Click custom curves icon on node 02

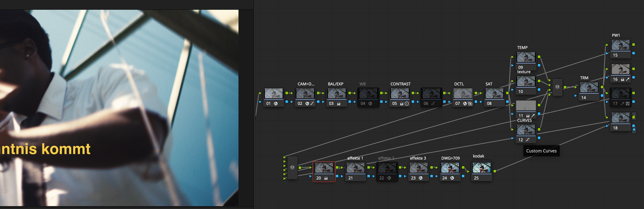[312, 104]
